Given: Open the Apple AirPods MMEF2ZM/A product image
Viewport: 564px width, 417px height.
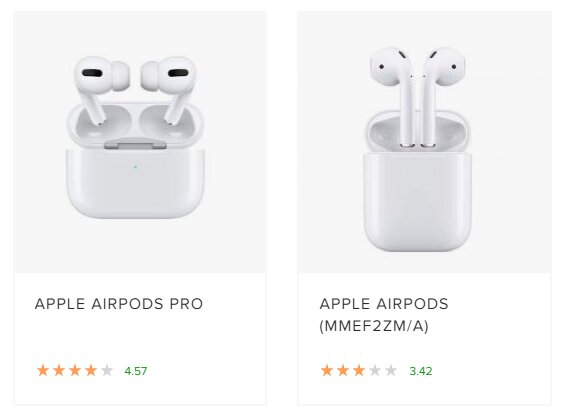Looking at the screenshot, I should click(x=425, y=142).
